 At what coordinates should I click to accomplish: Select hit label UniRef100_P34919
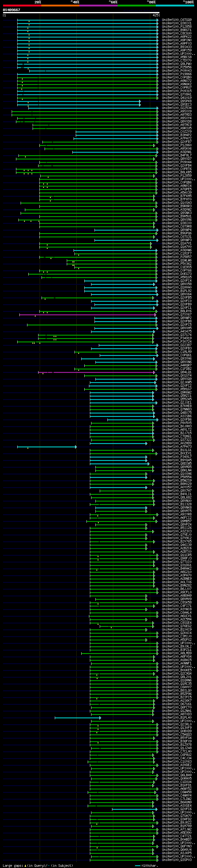(177, 338)
